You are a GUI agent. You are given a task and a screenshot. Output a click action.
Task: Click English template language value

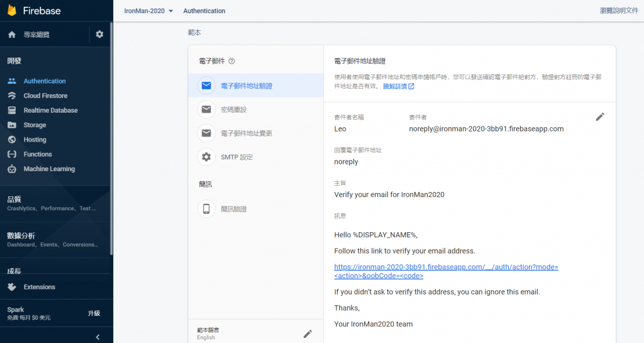point(206,337)
